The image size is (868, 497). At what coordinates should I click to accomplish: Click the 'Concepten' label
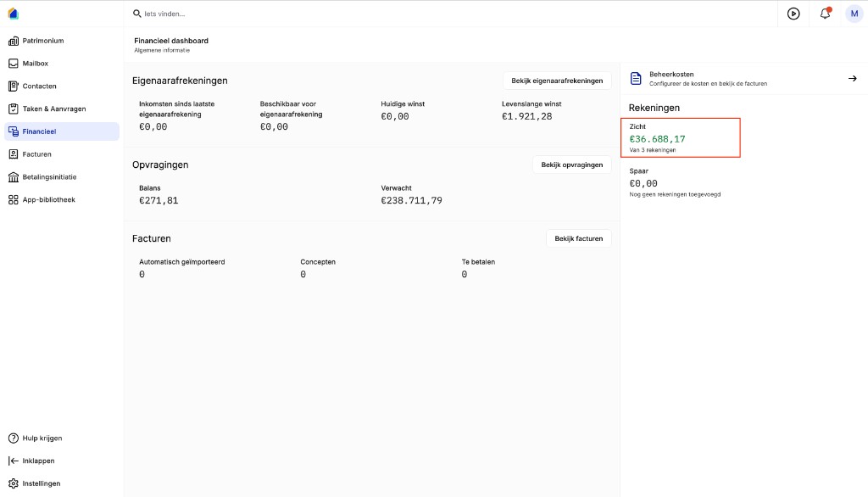(x=318, y=262)
